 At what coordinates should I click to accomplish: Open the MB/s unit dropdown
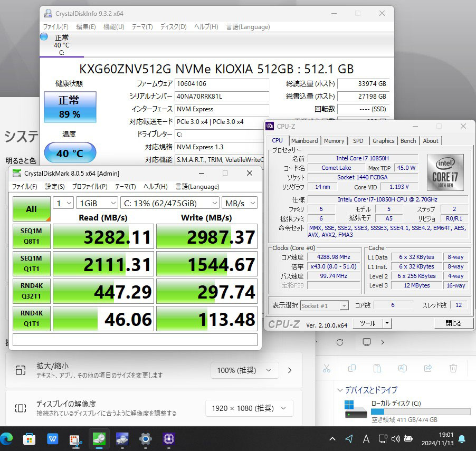pyautogui.click(x=239, y=203)
